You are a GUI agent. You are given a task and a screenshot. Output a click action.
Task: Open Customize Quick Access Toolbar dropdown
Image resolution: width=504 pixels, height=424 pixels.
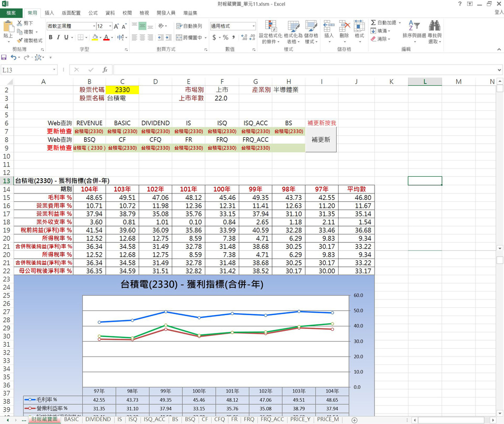pyautogui.click(x=51, y=58)
